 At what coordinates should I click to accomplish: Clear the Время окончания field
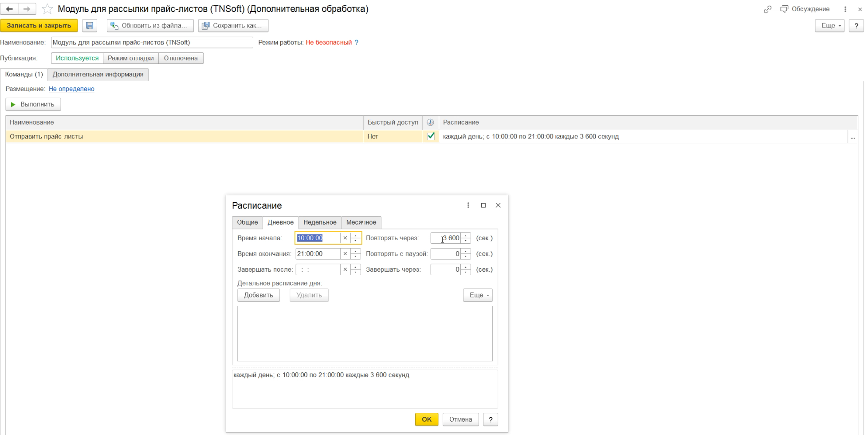pos(345,254)
